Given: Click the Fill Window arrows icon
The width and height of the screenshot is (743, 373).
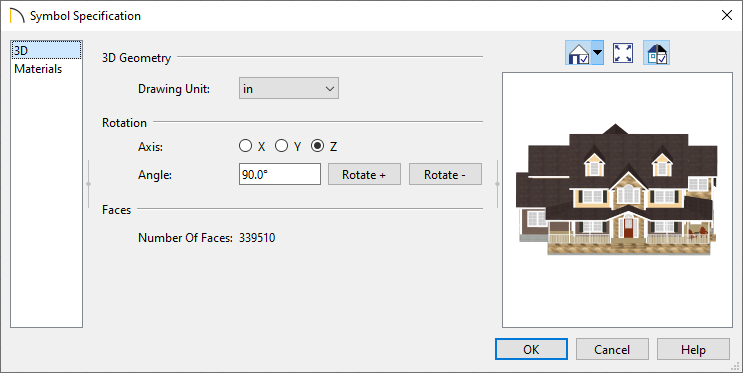Looking at the screenshot, I should (x=623, y=53).
